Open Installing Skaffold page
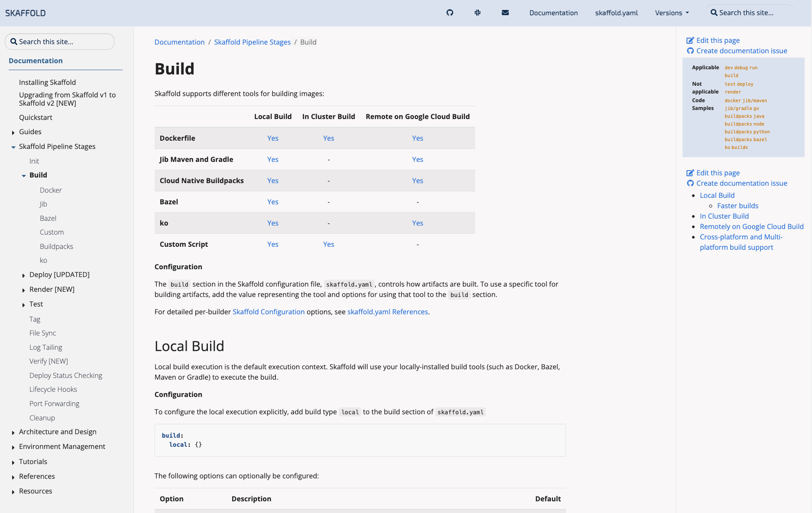Screen dimensions: 812x513 coord(47,82)
